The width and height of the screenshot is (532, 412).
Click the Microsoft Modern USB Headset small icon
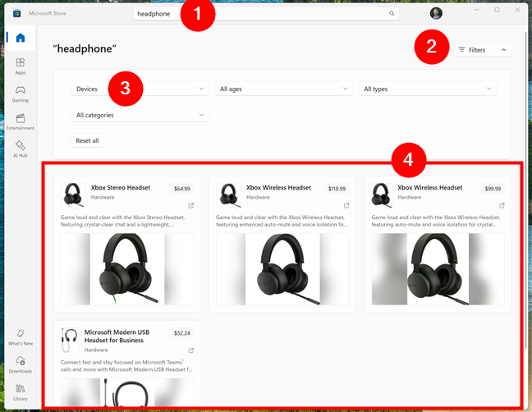[x=70, y=340]
